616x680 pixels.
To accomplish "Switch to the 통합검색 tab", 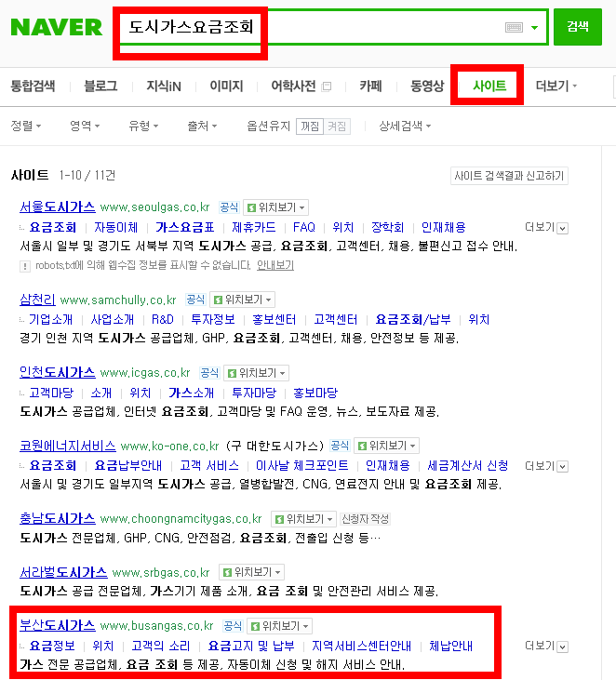I will (33, 86).
